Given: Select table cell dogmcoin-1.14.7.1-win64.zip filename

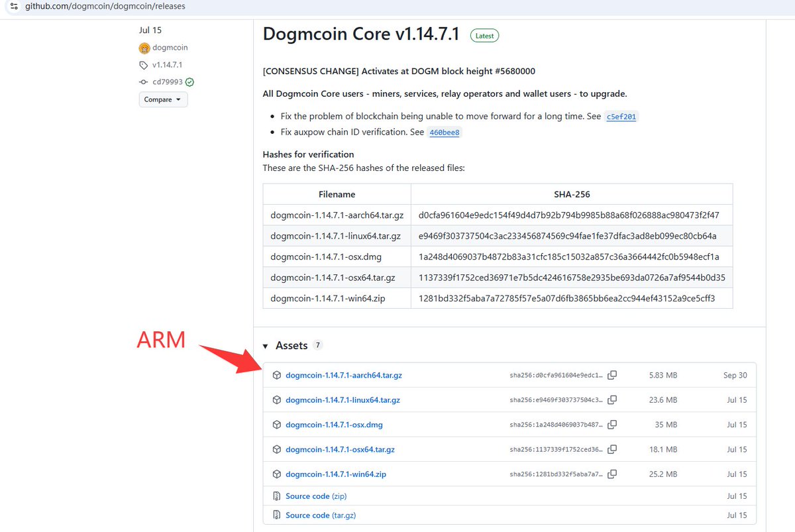Looking at the screenshot, I should (337, 299).
